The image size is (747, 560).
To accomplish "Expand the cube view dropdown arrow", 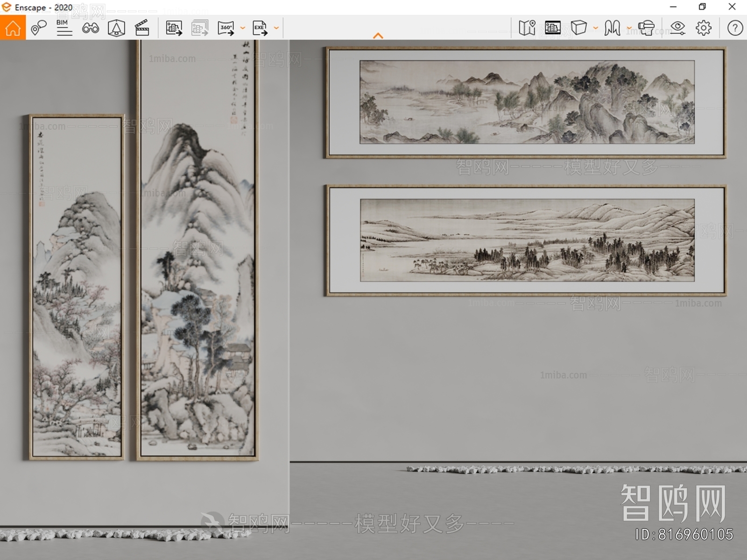I will 595,28.
